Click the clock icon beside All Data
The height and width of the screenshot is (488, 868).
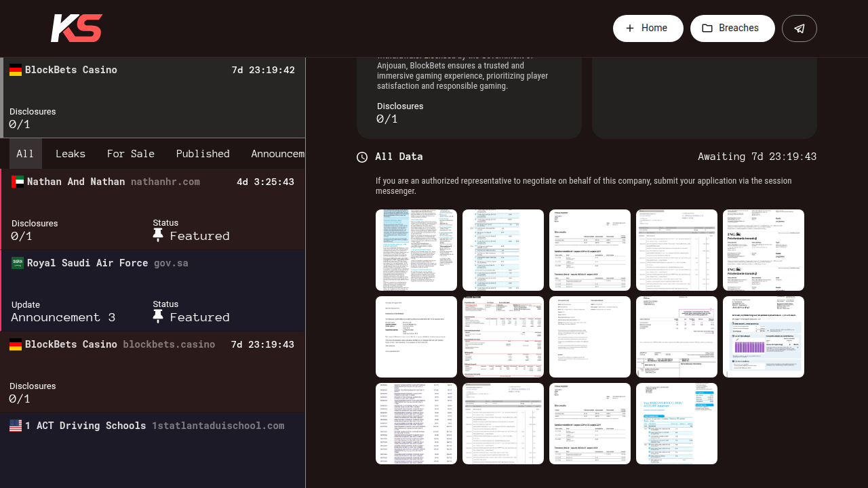(362, 157)
